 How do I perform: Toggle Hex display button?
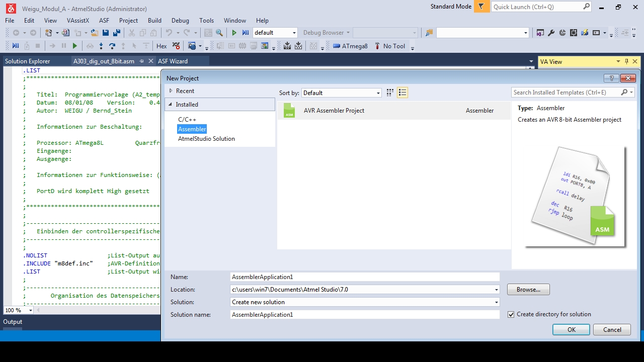(162, 46)
